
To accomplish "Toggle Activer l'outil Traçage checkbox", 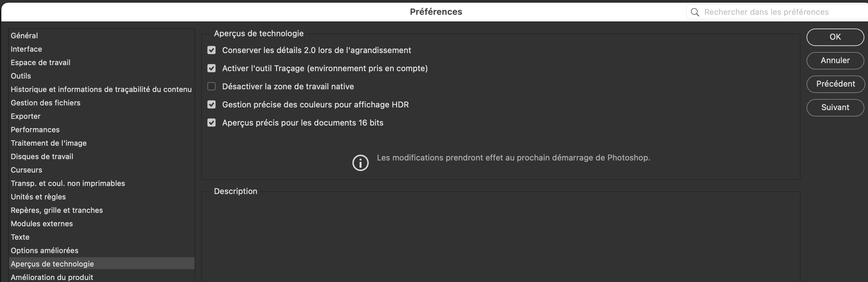I will (211, 68).
